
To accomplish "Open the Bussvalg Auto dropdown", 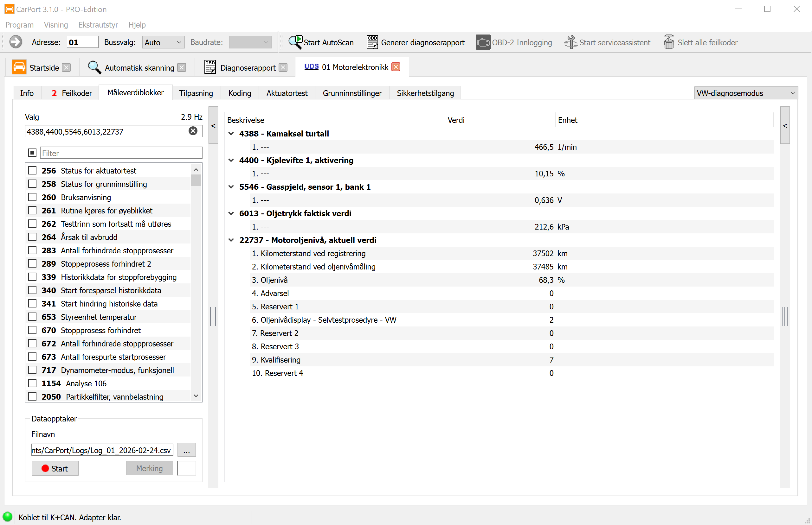I will click(x=163, y=42).
